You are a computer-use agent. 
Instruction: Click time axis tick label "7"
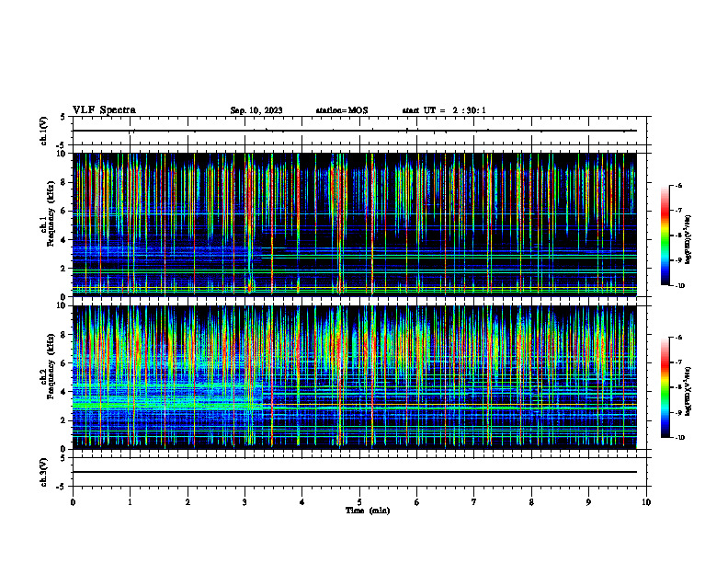(x=474, y=502)
